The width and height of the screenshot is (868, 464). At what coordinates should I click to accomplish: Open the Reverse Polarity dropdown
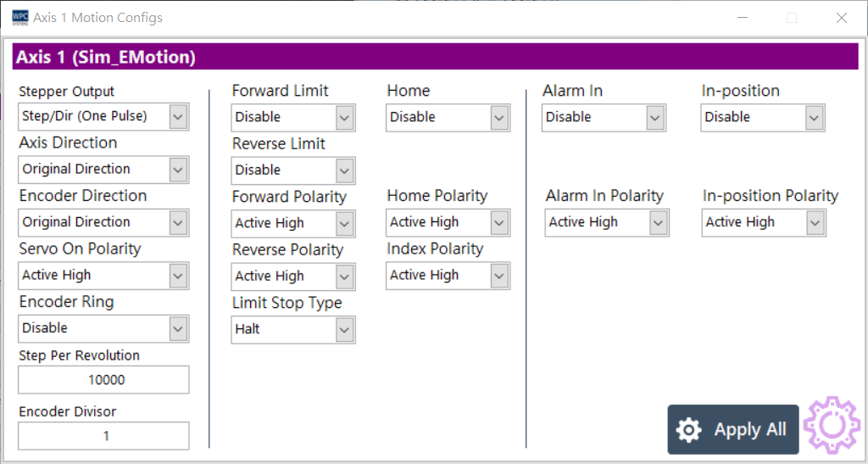pyautogui.click(x=293, y=276)
